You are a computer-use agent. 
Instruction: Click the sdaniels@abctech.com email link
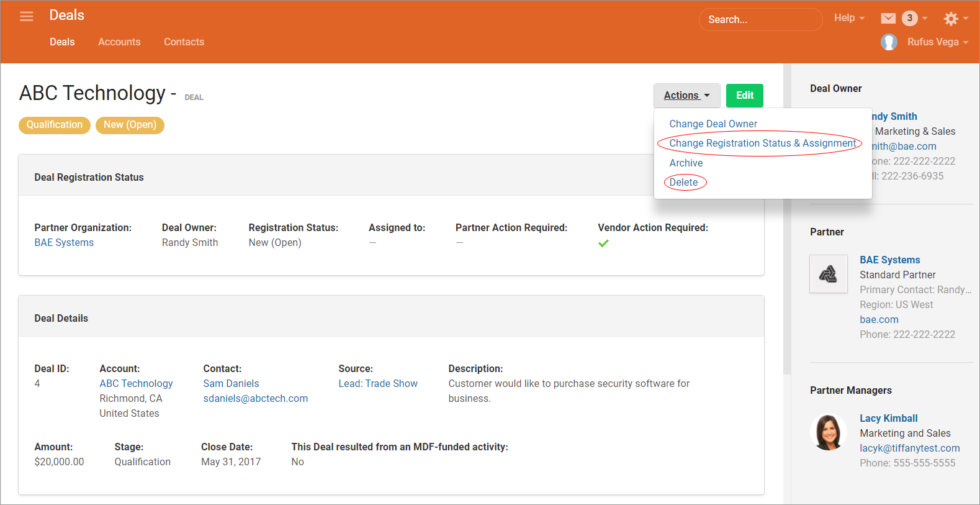tap(256, 399)
